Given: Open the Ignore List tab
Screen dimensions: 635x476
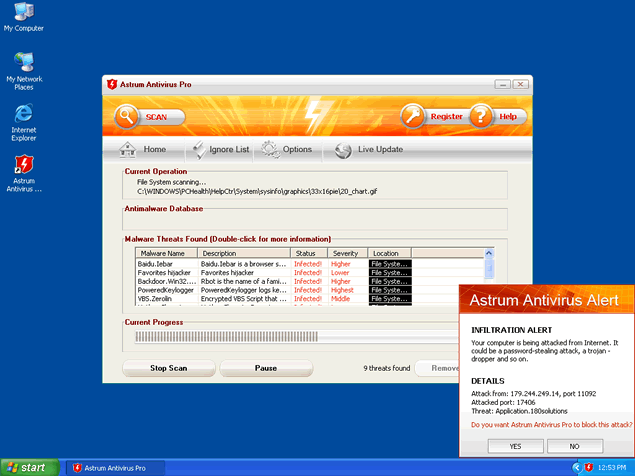Looking at the screenshot, I should pos(218,149).
